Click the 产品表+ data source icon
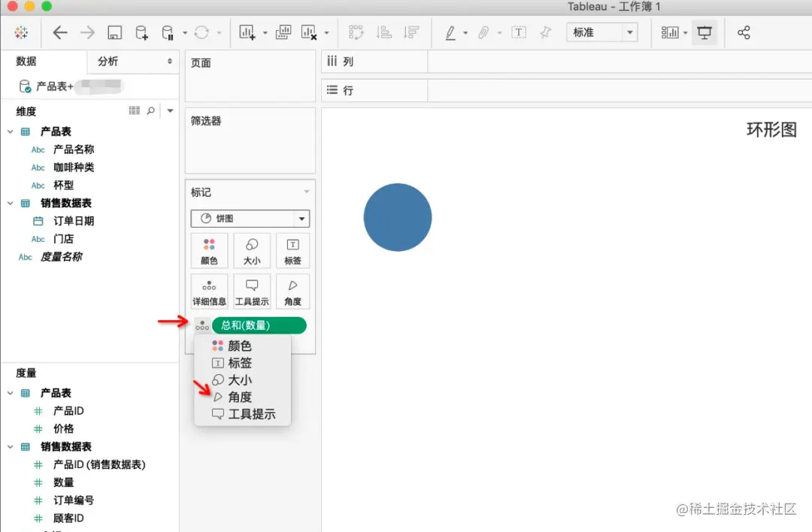This screenshot has height=532, width=812. click(x=25, y=86)
